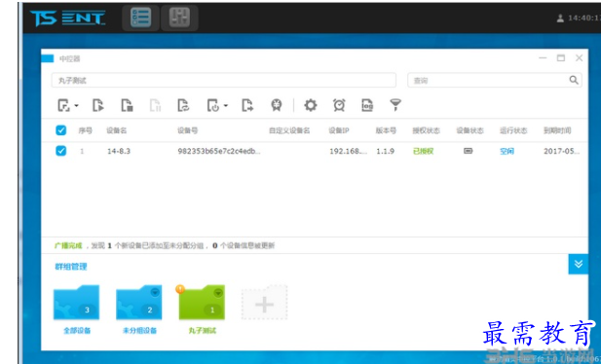
Task: Click the alarm clock schedule icon
Action: [339, 105]
